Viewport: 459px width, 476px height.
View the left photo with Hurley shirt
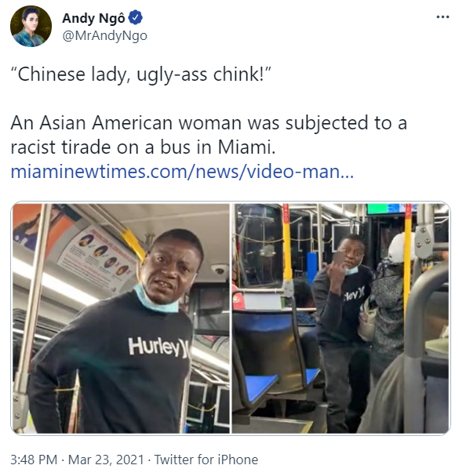(121, 318)
